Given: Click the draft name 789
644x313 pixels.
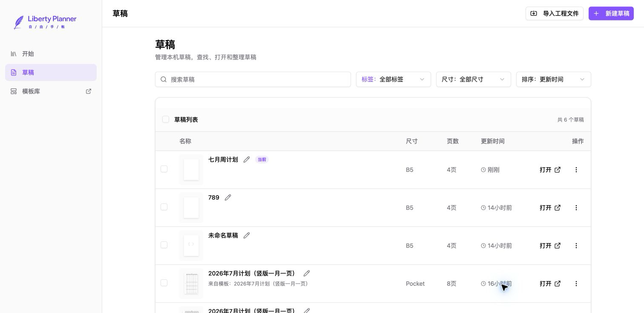Looking at the screenshot, I should pyautogui.click(x=214, y=197).
